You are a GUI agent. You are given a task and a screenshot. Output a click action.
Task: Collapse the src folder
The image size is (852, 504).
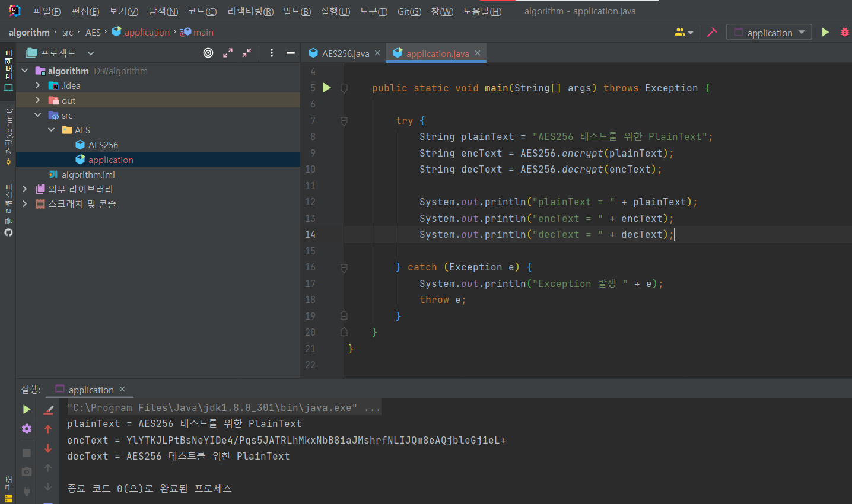pos(38,115)
